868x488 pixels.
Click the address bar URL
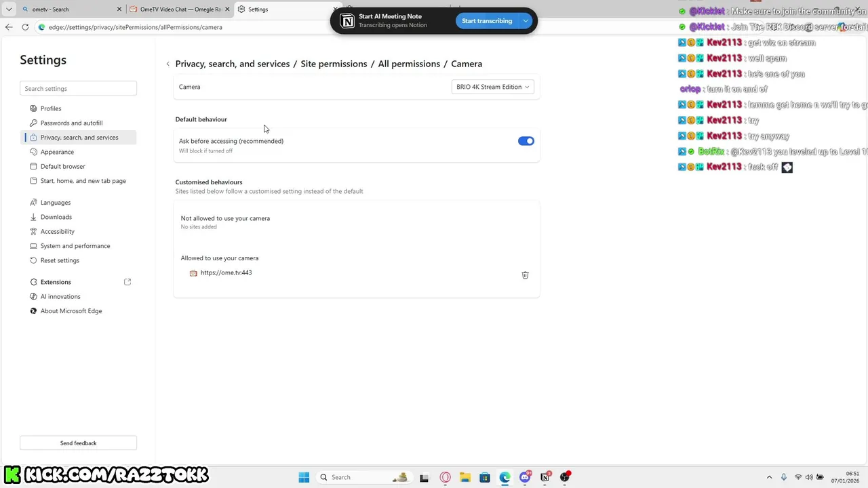point(135,27)
